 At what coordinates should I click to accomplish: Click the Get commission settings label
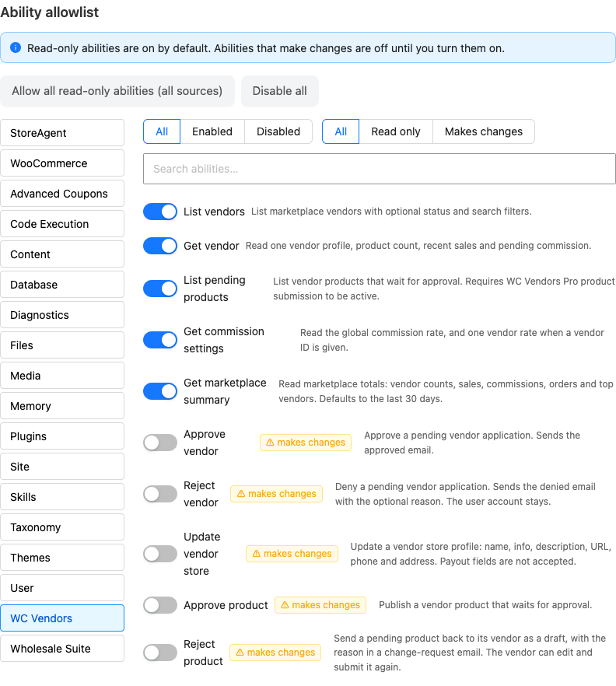click(x=224, y=340)
